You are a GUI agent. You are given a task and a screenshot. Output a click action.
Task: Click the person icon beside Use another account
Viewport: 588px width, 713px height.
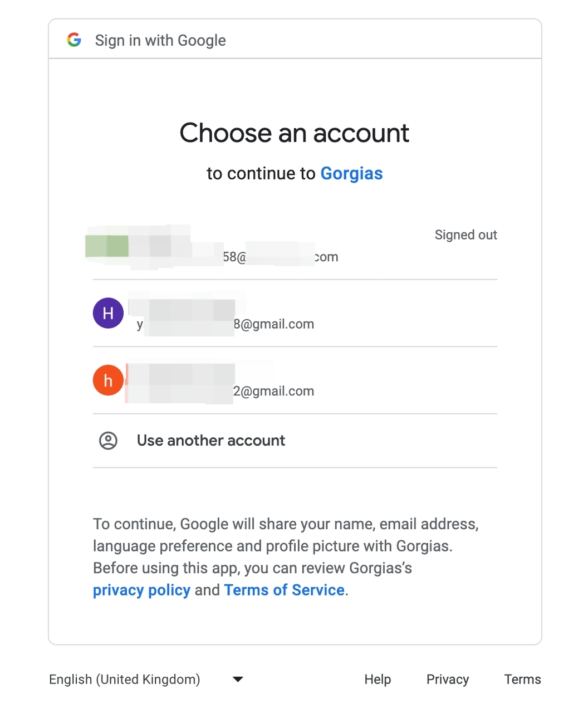click(x=108, y=441)
